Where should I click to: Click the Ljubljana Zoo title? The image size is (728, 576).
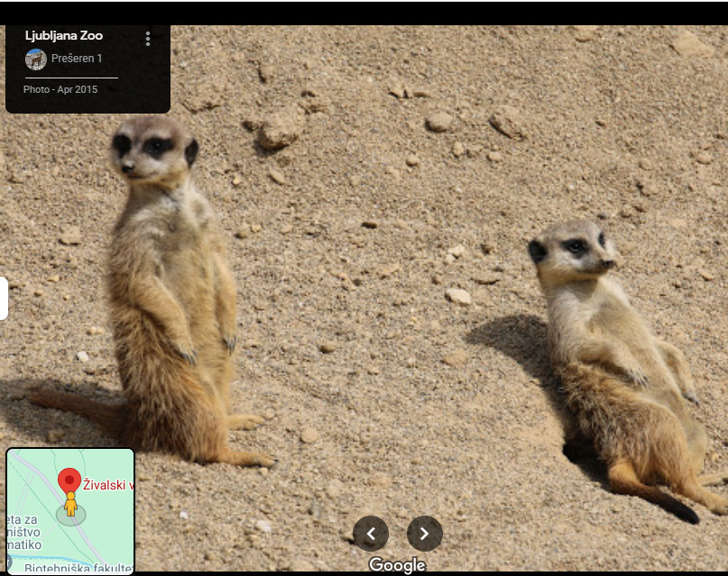64,36
